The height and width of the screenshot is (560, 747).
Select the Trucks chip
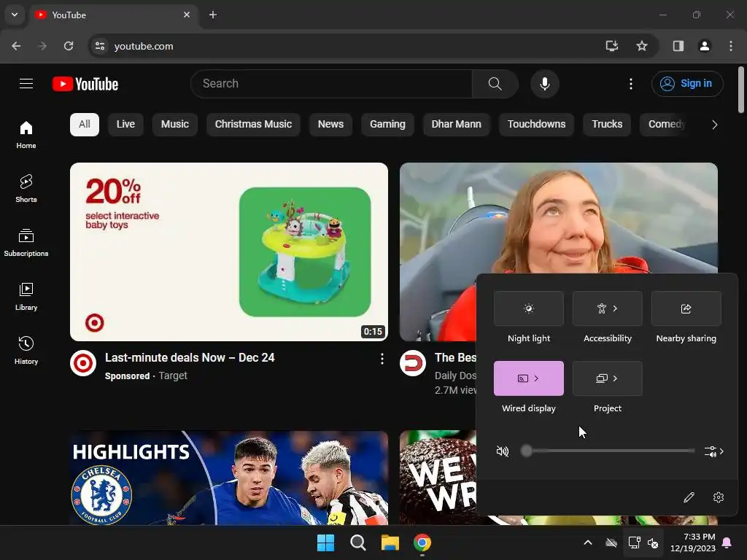click(x=607, y=124)
